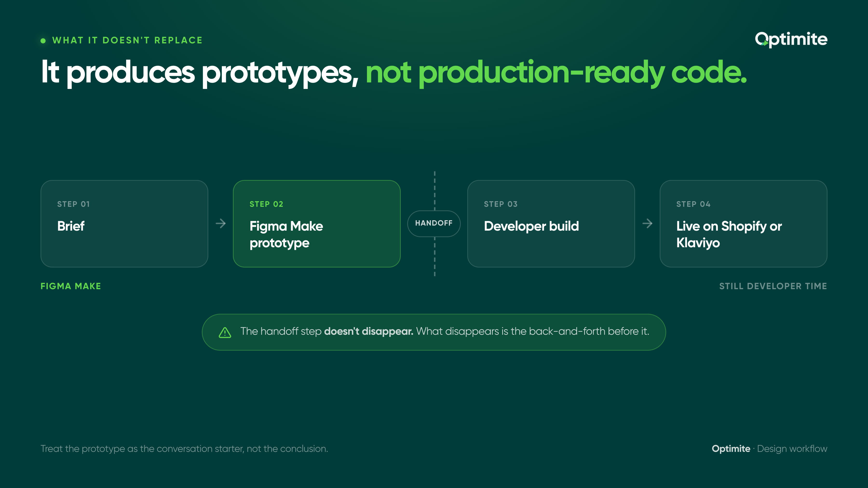The width and height of the screenshot is (868, 488).
Task: Click the arrow between Developer build and Live on Shopify
Action: [647, 223]
